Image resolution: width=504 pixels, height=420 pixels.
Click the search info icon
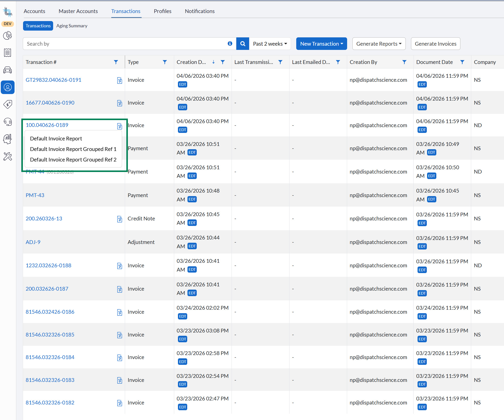[230, 44]
